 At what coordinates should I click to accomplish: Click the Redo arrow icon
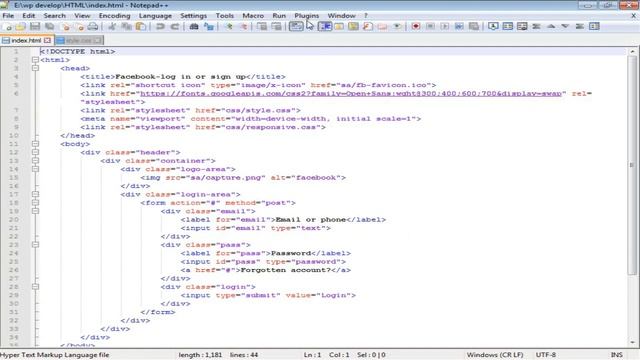coord(175,27)
